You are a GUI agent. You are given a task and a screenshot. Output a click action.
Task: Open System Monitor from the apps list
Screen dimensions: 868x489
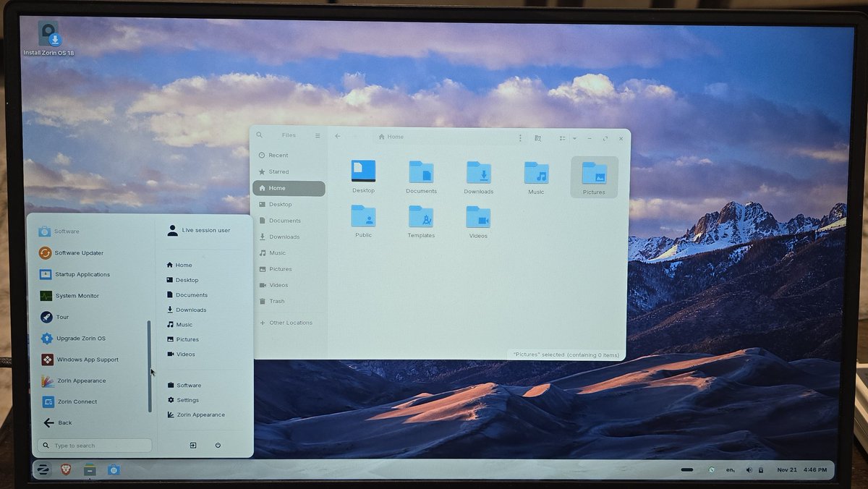[x=69, y=295]
